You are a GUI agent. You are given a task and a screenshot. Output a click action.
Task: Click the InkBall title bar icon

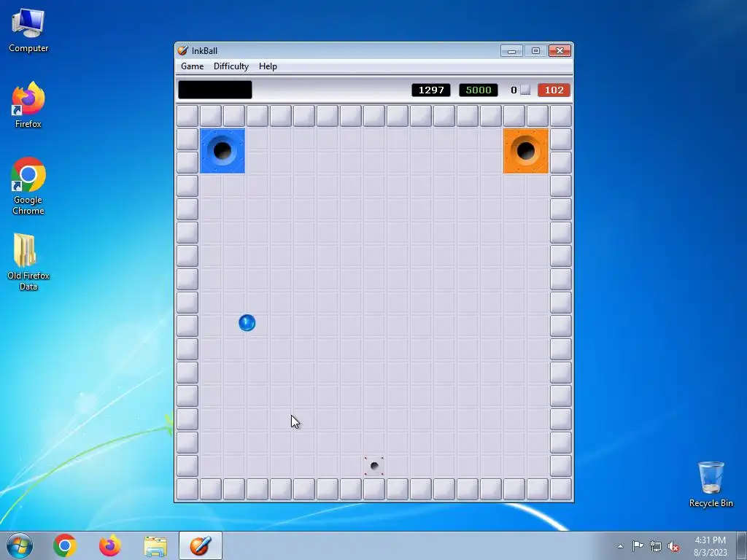(182, 50)
